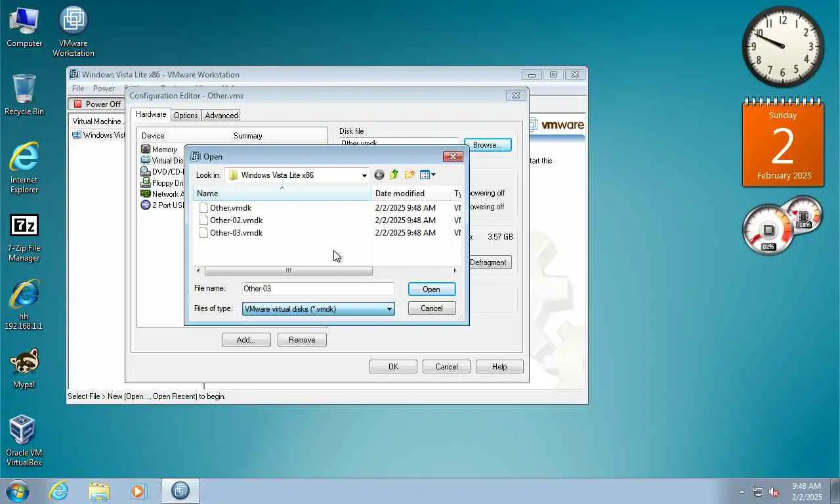Viewport: 840px width, 504px height.
Task: Click Cancel in Configuration Editor
Action: pos(446,367)
